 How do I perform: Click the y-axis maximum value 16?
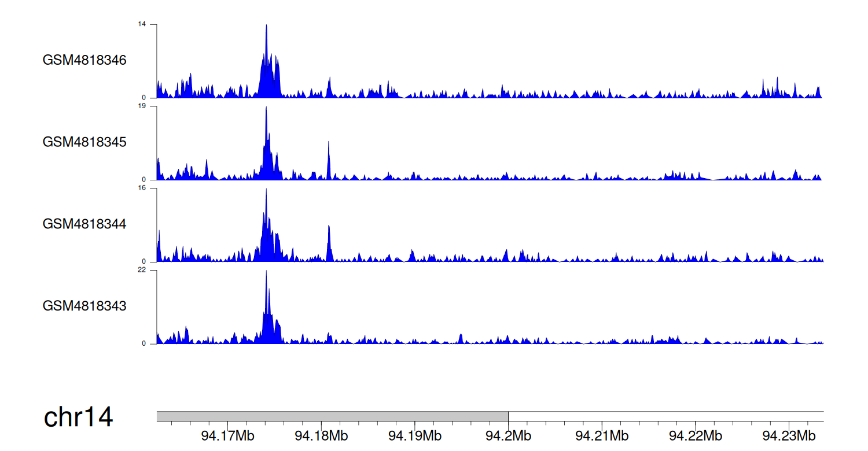(x=142, y=188)
